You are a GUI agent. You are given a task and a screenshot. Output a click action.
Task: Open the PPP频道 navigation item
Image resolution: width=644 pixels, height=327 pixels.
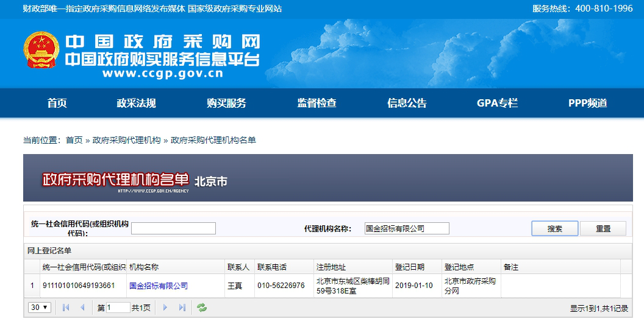(x=587, y=103)
